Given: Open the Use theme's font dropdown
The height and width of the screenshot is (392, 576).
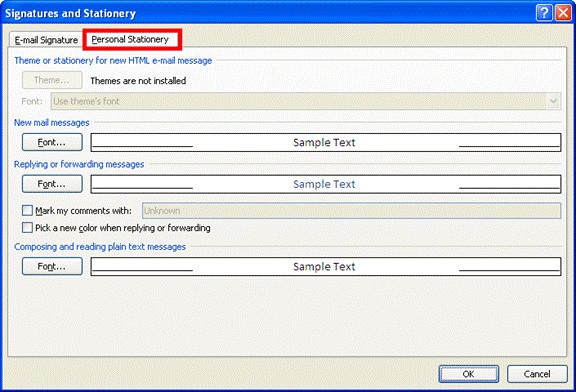Looking at the screenshot, I should (x=306, y=101).
